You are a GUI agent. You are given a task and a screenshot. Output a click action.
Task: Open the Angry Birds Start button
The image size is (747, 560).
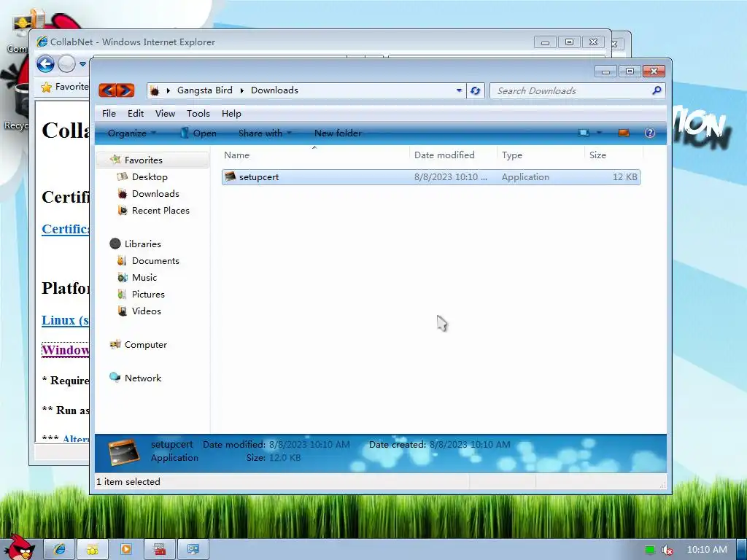(x=19, y=547)
